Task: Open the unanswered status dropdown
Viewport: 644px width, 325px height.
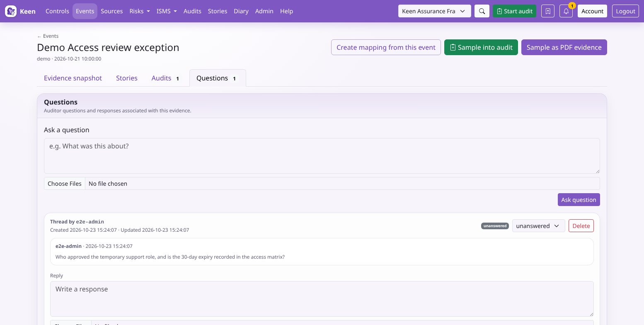Action: [x=538, y=226]
